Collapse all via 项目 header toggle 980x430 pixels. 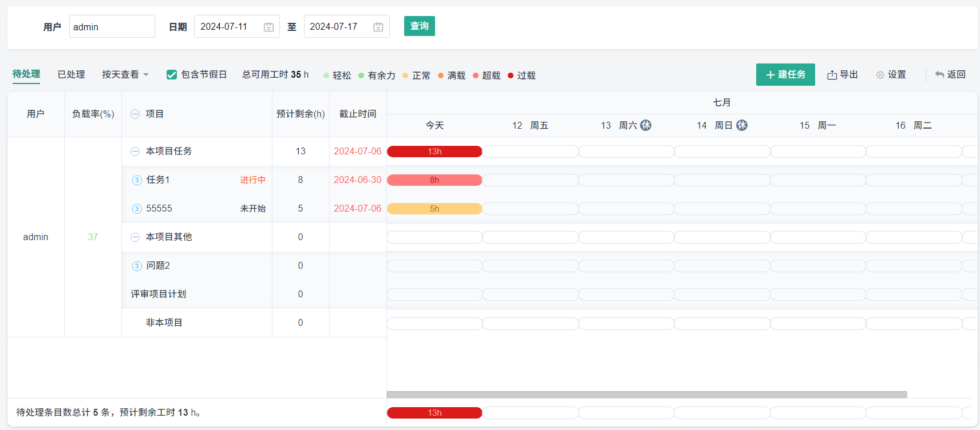point(135,114)
